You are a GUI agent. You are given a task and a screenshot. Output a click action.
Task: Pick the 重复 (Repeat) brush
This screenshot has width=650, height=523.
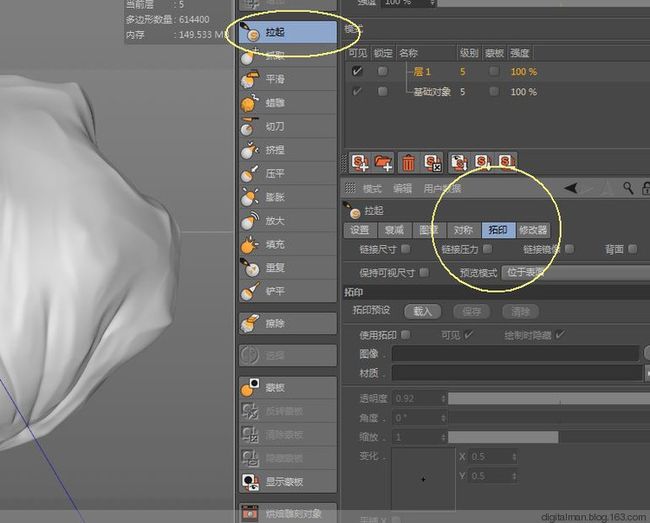click(288, 268)
